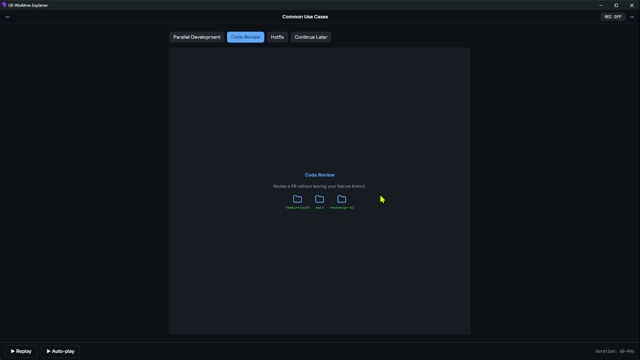Click the Code Review heading text
640x360 pixels.
320,175
